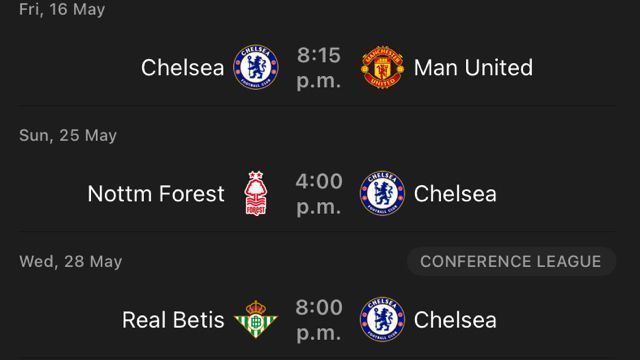Image resolution: width=640 pixels, height=360 pixels.
Task: Click the Sun, 25 May date header
Action: (68, 136)
